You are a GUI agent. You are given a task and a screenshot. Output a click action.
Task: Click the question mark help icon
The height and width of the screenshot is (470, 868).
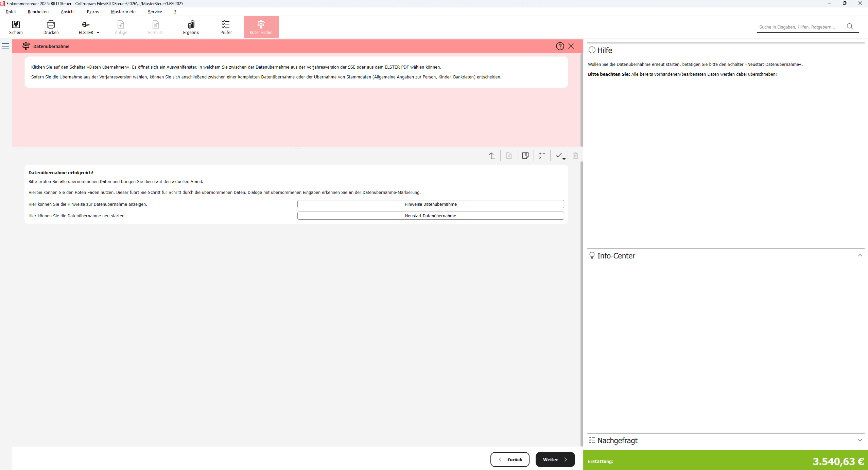coord(560,46)
